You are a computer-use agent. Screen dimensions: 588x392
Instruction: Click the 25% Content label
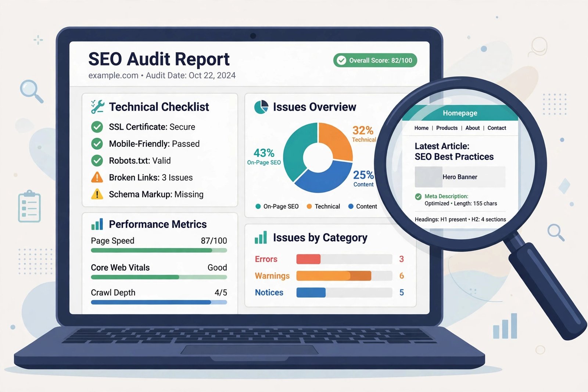click(363, 179)
